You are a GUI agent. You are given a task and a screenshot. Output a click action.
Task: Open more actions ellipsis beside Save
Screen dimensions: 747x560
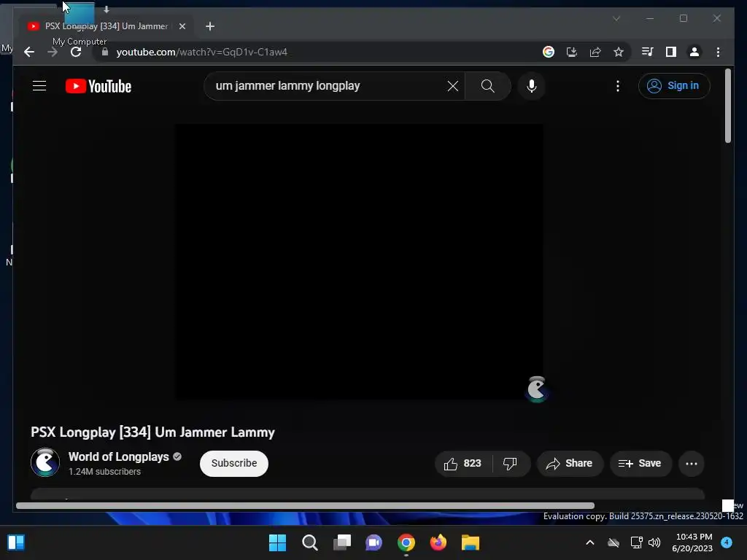point(692,463)
